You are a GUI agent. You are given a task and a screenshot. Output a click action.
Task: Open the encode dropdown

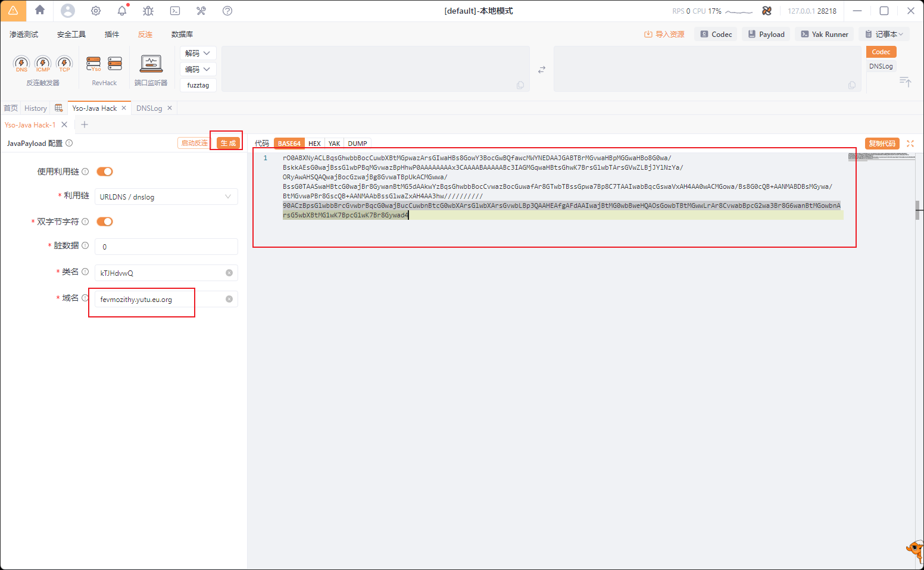point(198,69)
